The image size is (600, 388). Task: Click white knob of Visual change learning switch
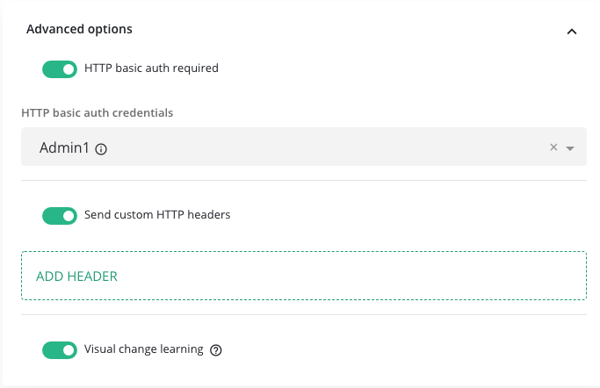[68, 350]
